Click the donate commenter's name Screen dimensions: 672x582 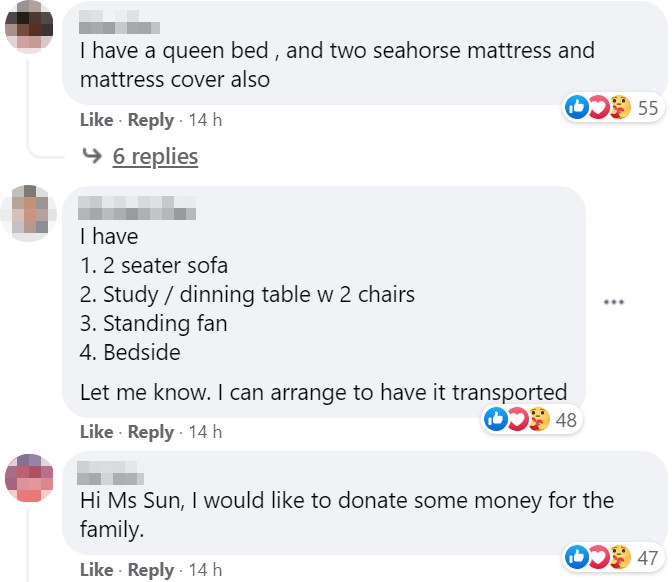[x=111, y=474]
